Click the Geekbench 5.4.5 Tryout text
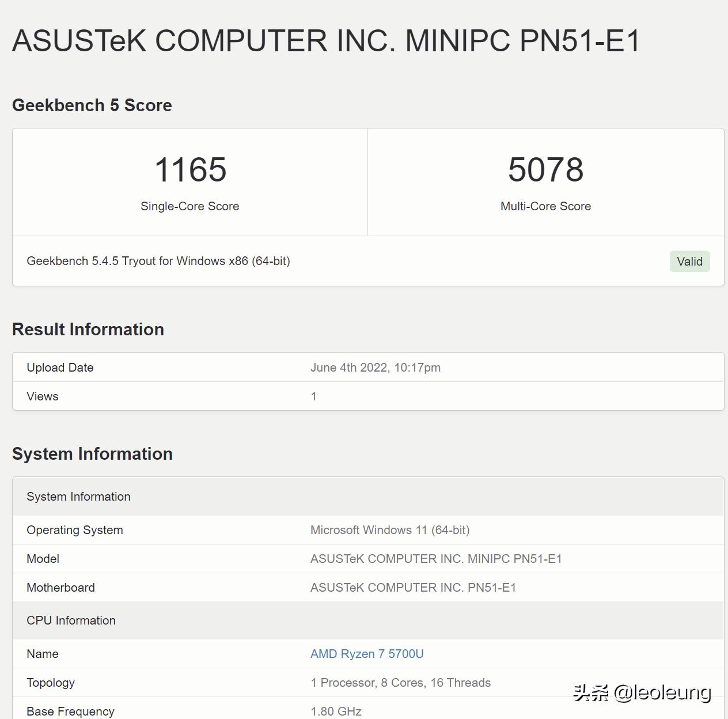Image resolution: width=728 pixels, height=719 pixels. point(159,261)
